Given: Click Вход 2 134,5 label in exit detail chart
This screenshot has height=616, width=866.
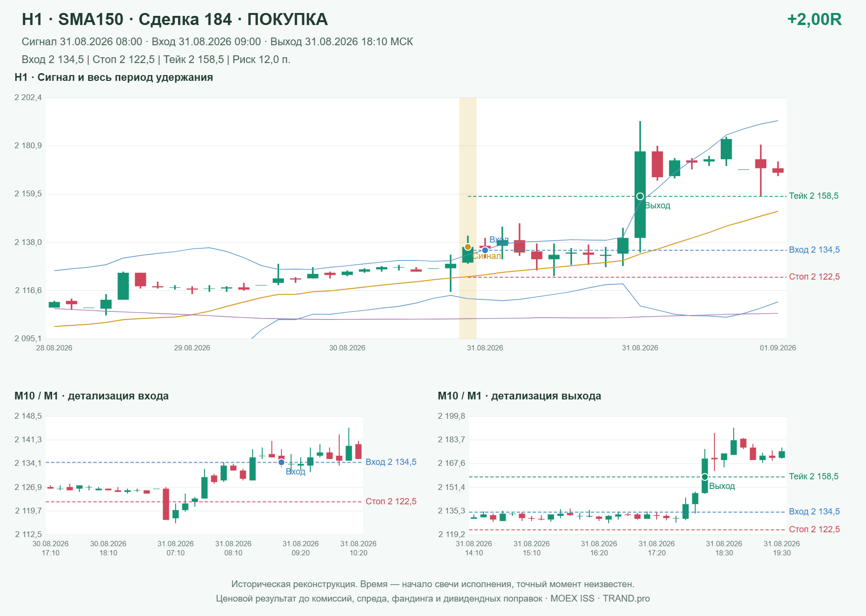Looking at the screenshot, I should tap(814, 512).
